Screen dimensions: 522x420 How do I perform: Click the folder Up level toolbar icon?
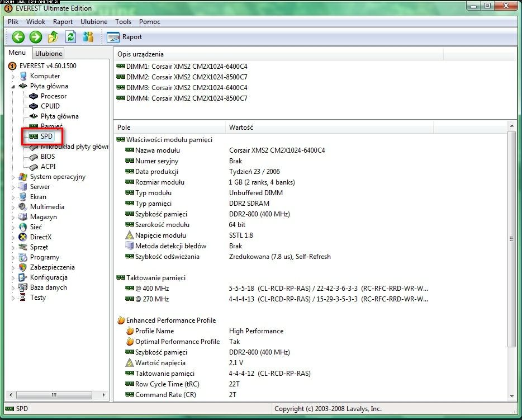click(x=53, y=37)
